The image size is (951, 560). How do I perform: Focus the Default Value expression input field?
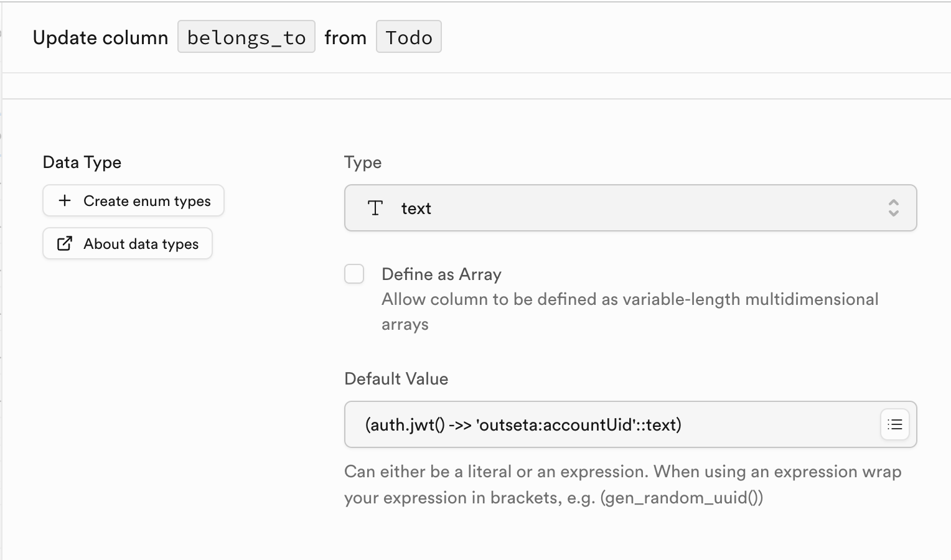tap(610, 424)
